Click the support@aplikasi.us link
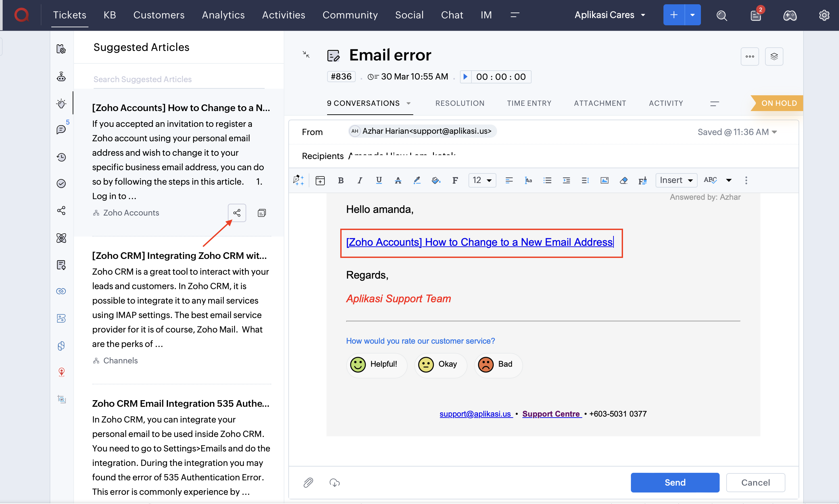The width and height of the screenshot is (839, 504). [x=476, y=414]
